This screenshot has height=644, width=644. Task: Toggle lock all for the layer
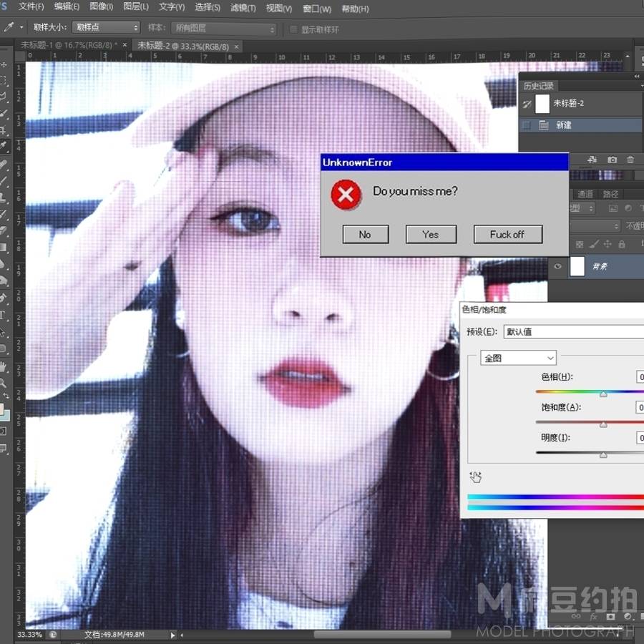pyautogui.click(x=622, y=245)
